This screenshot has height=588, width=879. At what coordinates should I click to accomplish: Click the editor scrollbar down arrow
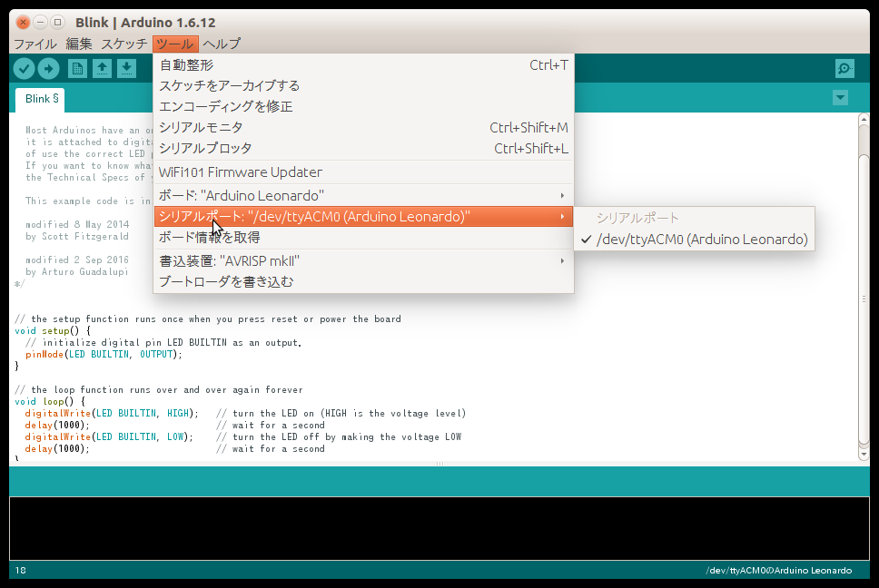click(x=864, y=455)
